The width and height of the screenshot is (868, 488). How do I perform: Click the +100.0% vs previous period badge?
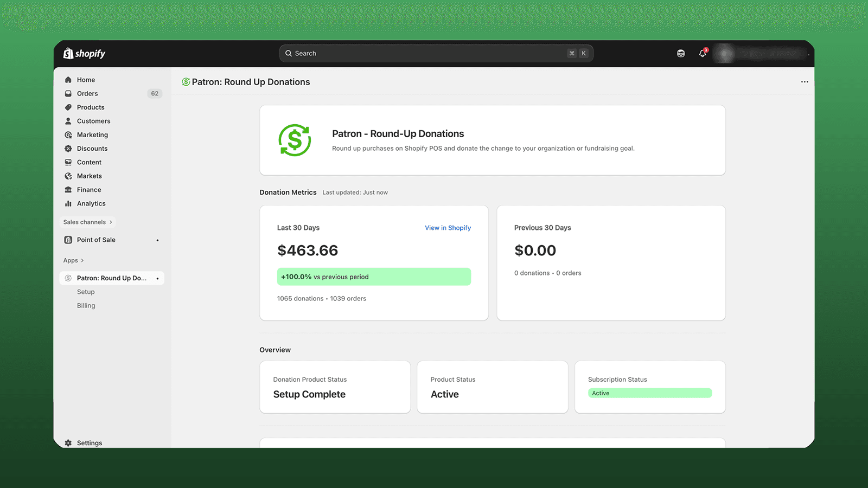pyautogui.click(x=374, y=277)
